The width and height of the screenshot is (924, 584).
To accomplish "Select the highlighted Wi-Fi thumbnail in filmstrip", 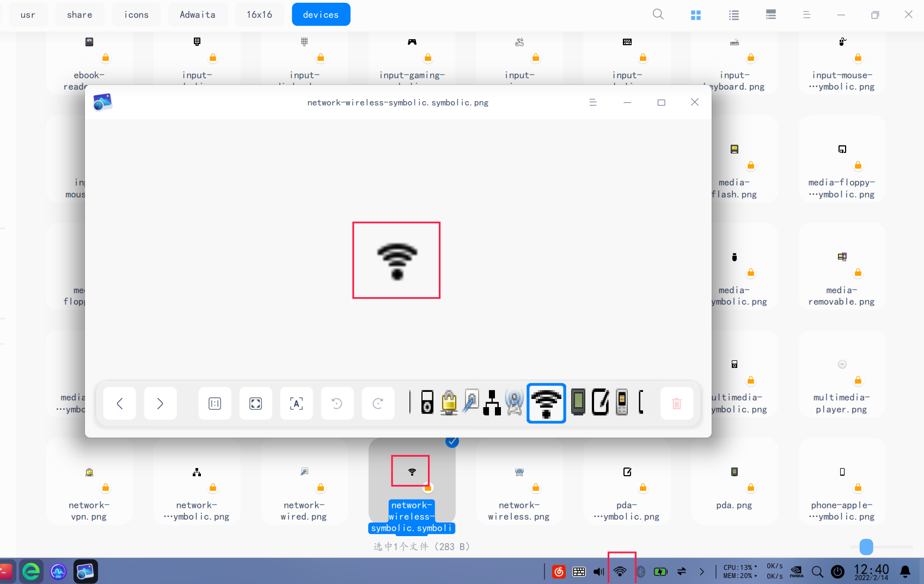I will [x=546, y=403].
